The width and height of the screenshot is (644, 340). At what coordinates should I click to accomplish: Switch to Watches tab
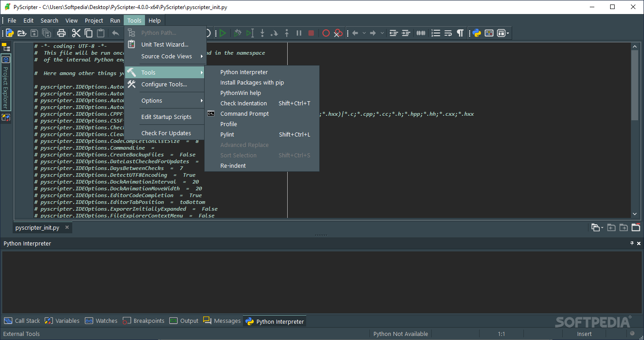(x=101, y=321)
